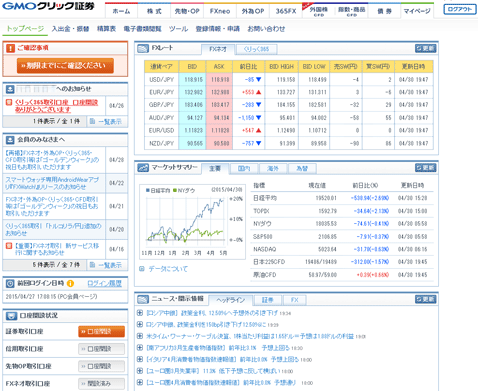Image resolution: width=478 pixels, height=391 pixels.
Task: Switch to the ヘッドライン news tab
Action: click(x=230, y=300)
